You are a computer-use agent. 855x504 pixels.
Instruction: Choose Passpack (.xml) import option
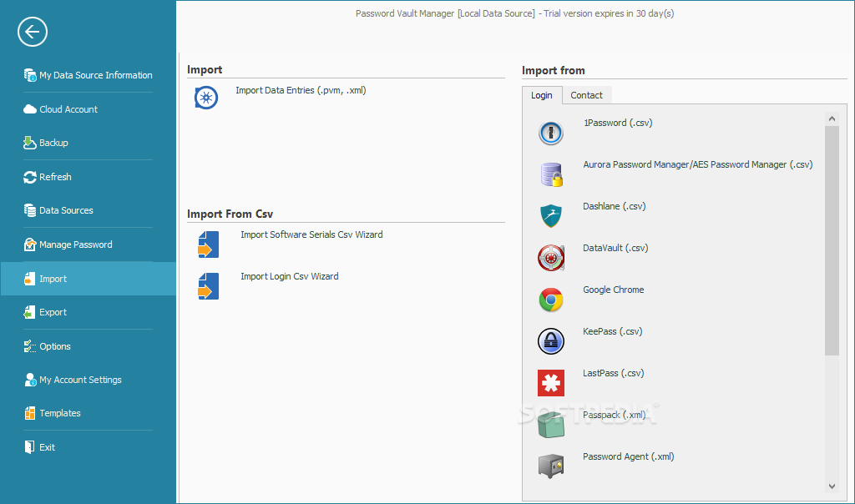(614, 415)
